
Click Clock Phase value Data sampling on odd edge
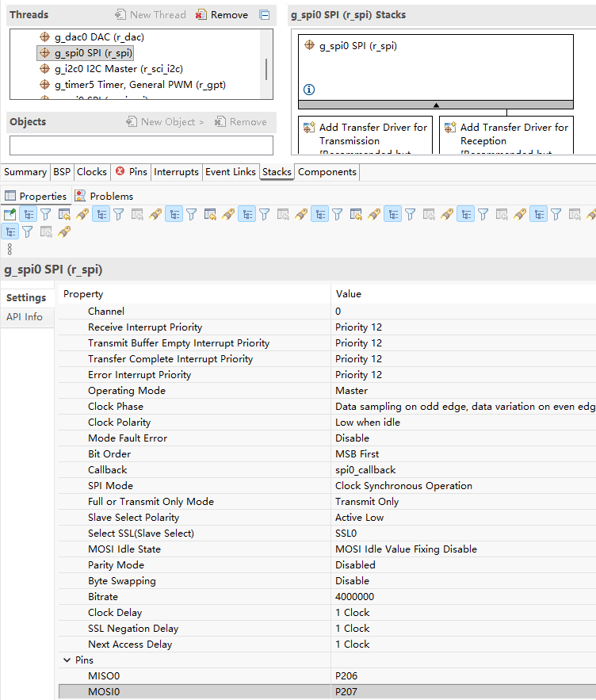coord(464,406)
